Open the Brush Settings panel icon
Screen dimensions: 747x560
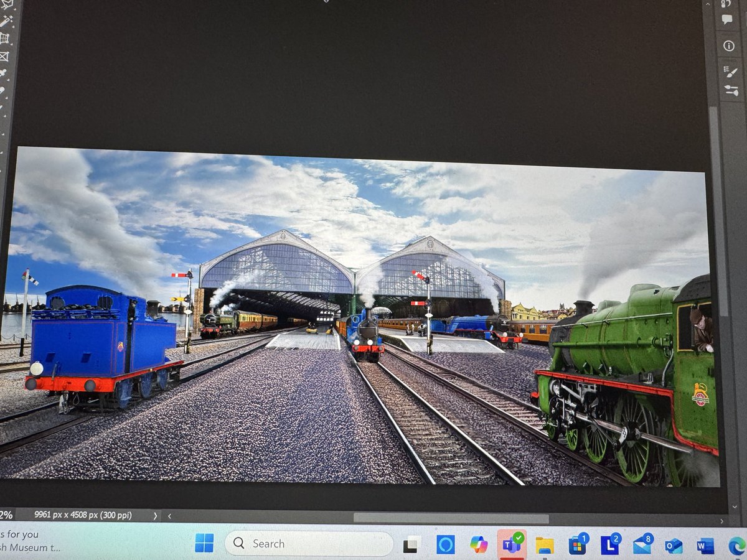731,71
